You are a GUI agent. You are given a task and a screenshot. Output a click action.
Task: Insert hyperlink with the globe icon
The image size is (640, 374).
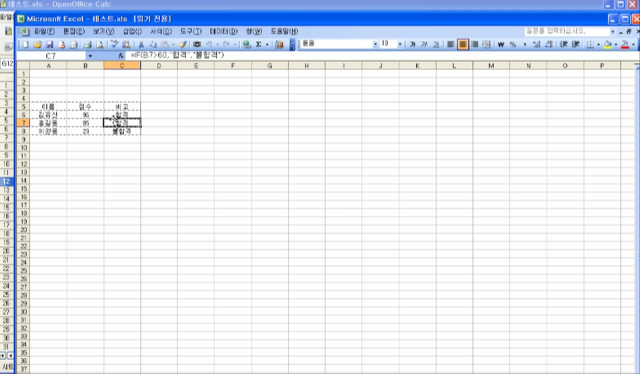(x=247, y=44)
